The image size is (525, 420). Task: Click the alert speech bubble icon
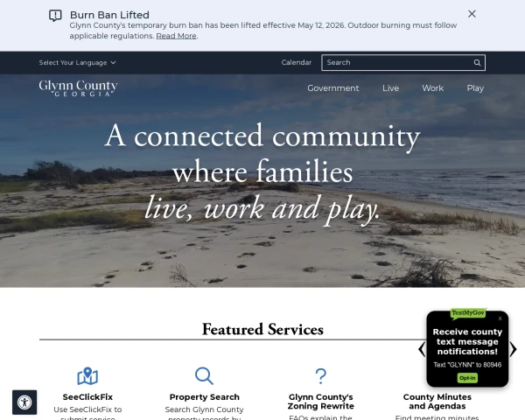(x=55, y=16)
